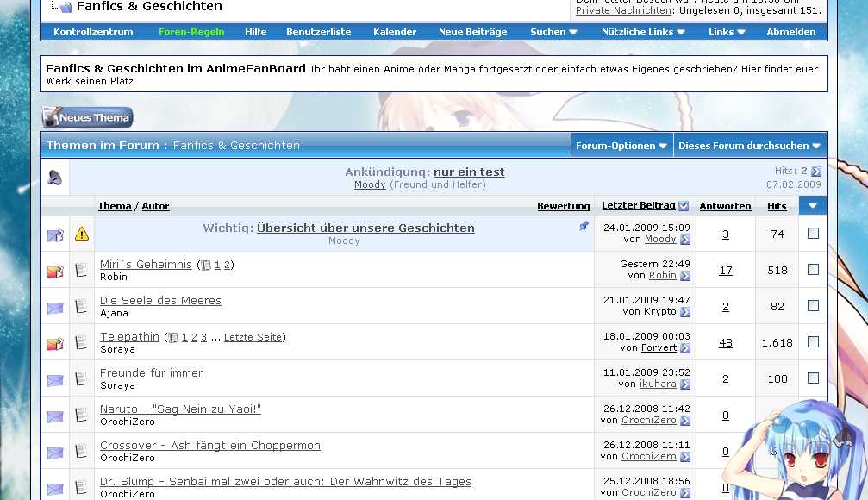Go to last post icon by Forvert
868x500 pixels.
point(685,348)
